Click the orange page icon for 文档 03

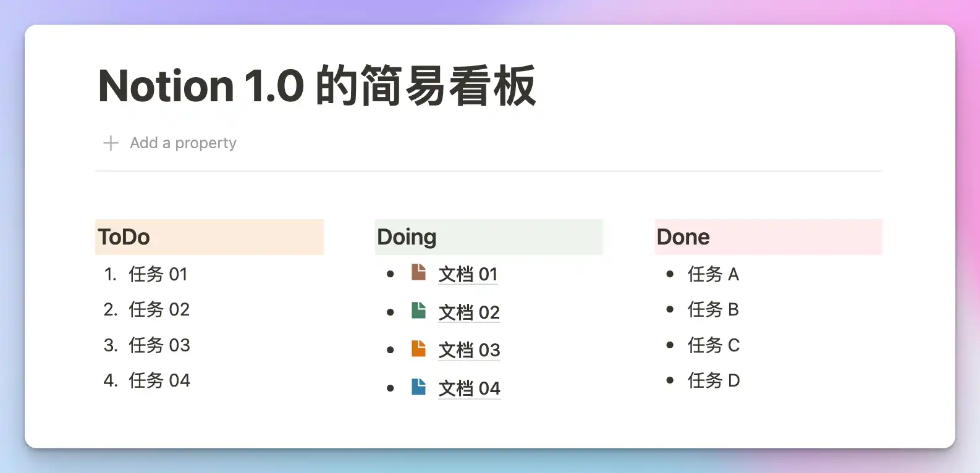click(418, 349)
